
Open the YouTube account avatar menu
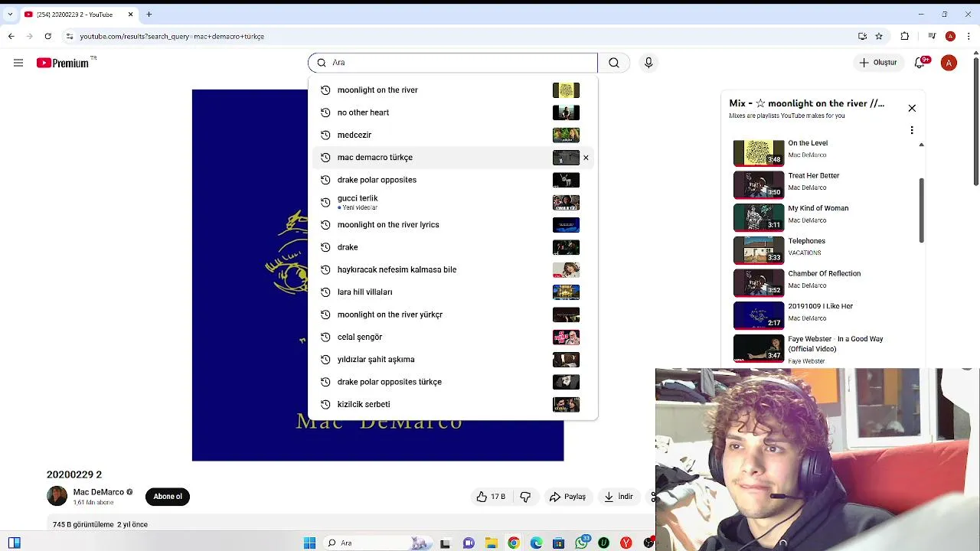949,63
